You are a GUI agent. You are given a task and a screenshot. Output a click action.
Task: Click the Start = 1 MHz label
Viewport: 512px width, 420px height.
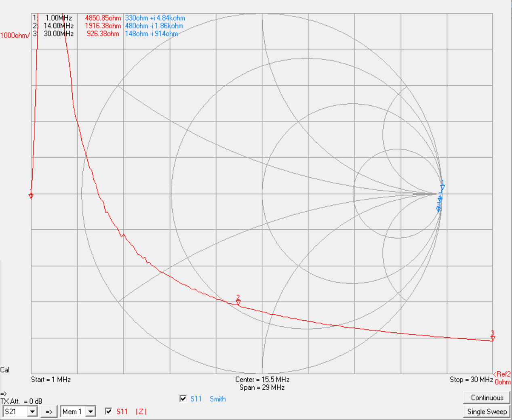coord(51,380)
